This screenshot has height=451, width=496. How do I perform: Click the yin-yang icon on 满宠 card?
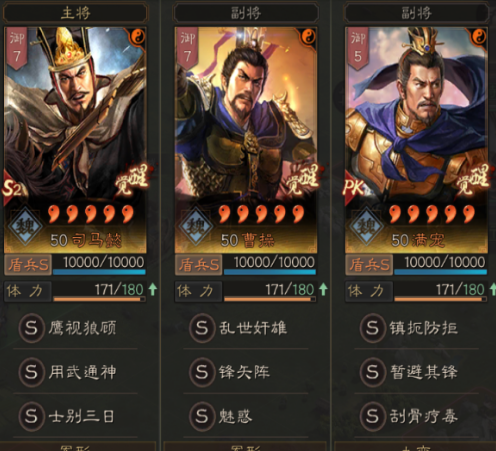coord(479,36)
